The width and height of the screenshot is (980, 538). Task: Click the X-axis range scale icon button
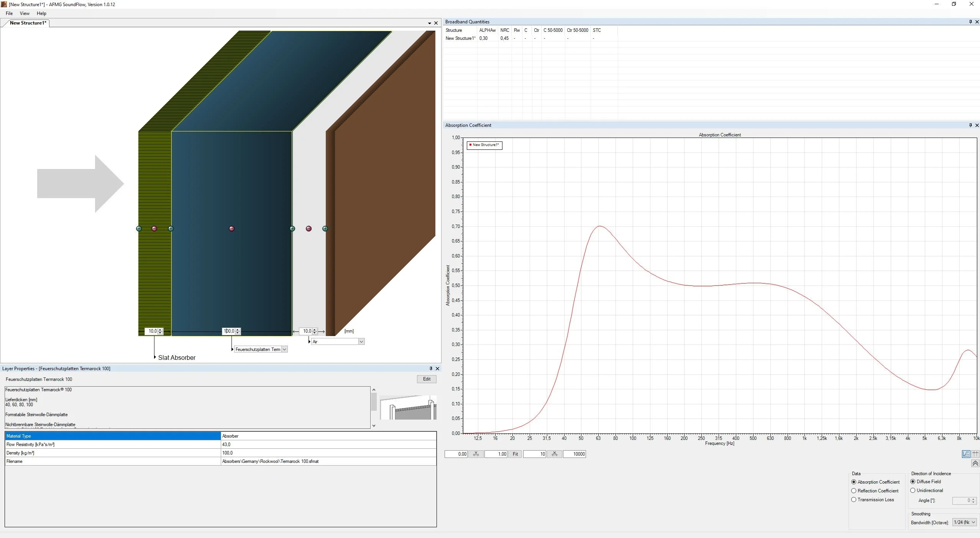click(554, 454)
